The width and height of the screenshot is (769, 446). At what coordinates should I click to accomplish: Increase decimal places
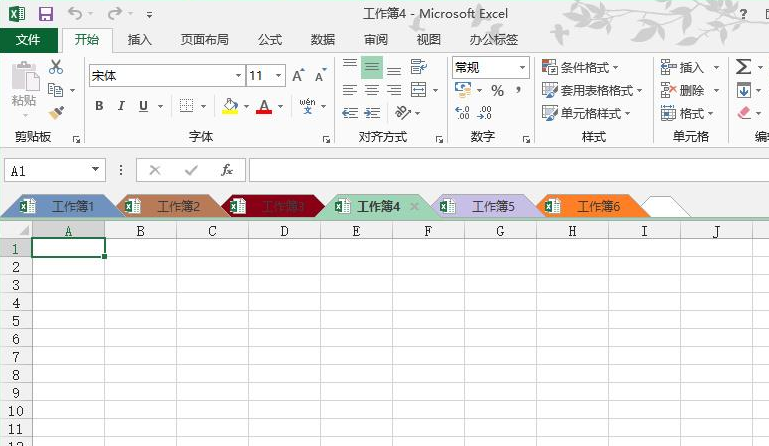(462, 113)
